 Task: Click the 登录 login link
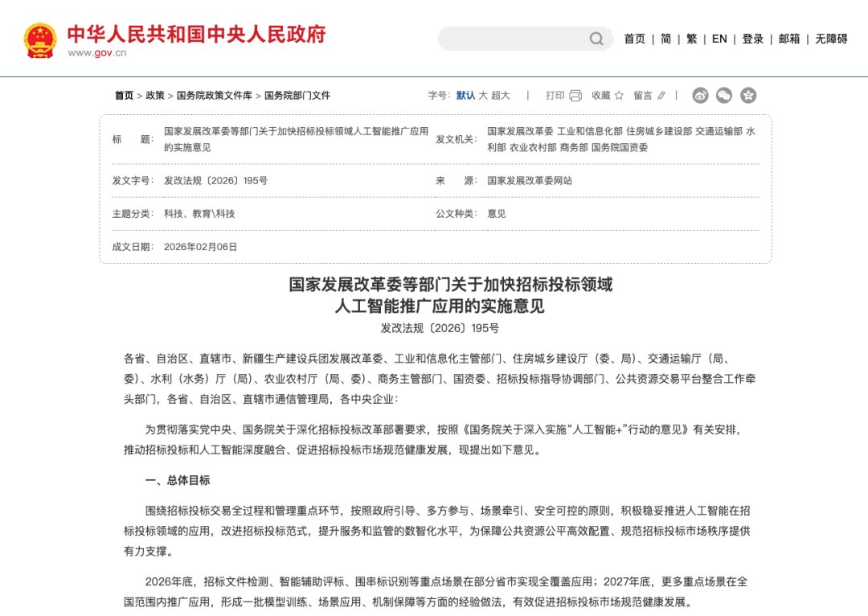coord(753,39)
